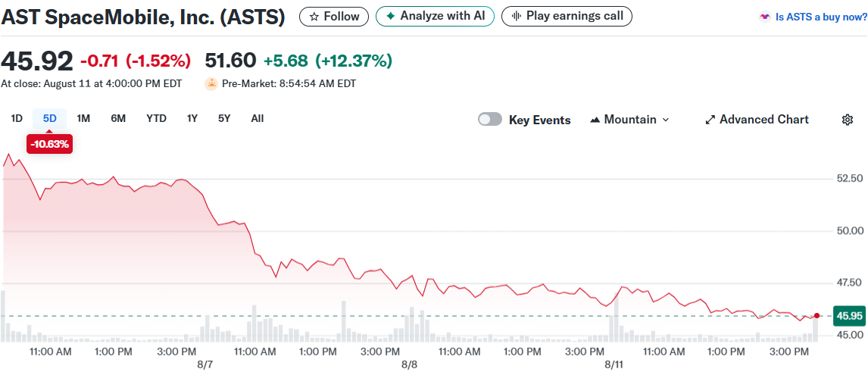The width and height of the screenshot is (868, 372).
Task: Click the AST SpaceMobile, Inc. (ASTS) title
Action: coord(143,17)
